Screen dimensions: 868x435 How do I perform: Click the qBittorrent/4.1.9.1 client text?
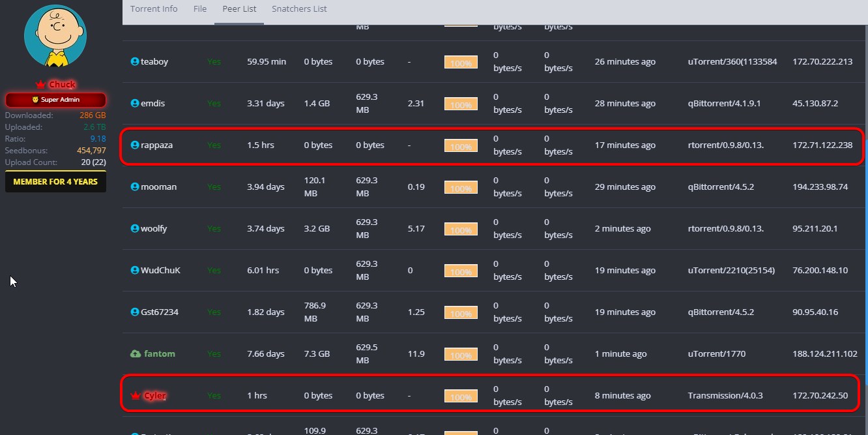click(x=724, y=103)
